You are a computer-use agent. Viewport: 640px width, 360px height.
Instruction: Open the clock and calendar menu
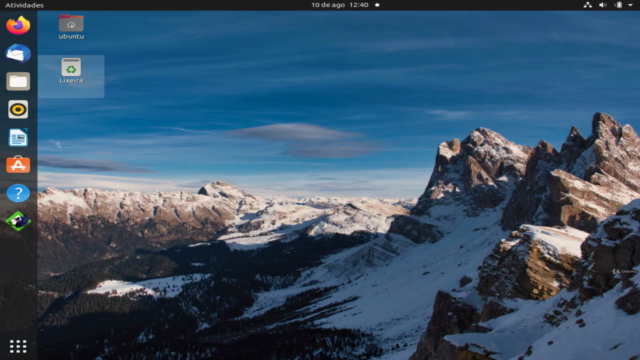340,5
